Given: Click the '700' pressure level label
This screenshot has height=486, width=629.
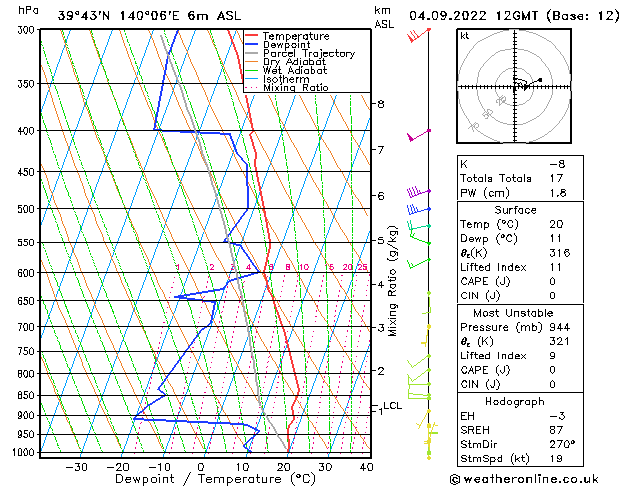Looking at the screenshot, I should pyautogui.click(x=28, y=327).
